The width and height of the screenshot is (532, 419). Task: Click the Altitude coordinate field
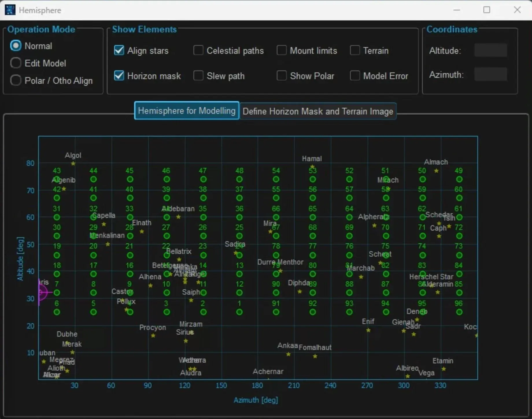point(490,50)
